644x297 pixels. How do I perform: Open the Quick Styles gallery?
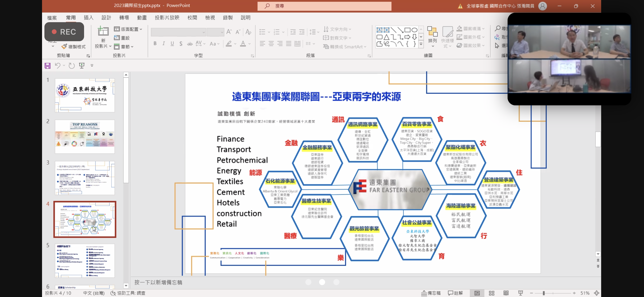pyautogui.click(x=447, y=37)
